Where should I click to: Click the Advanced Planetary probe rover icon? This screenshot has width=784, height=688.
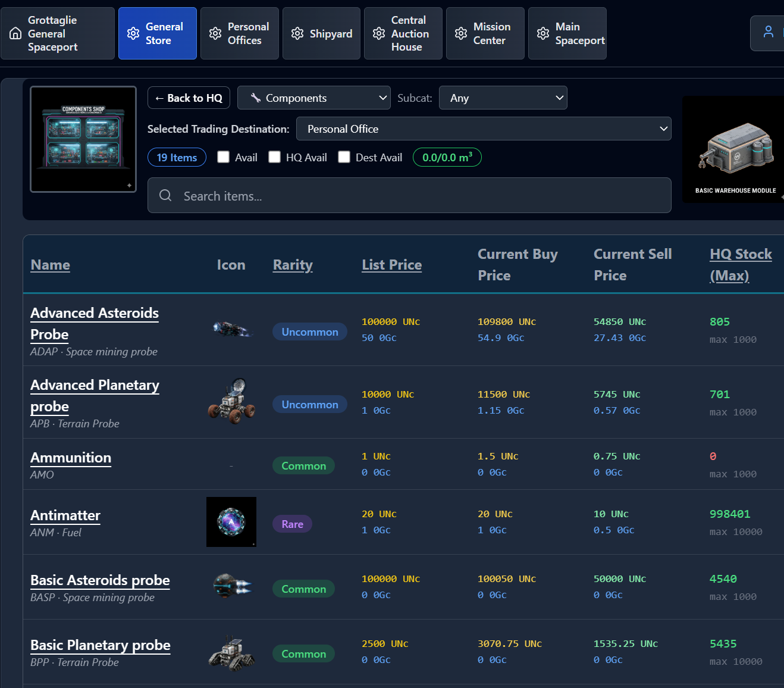(231, 401)
